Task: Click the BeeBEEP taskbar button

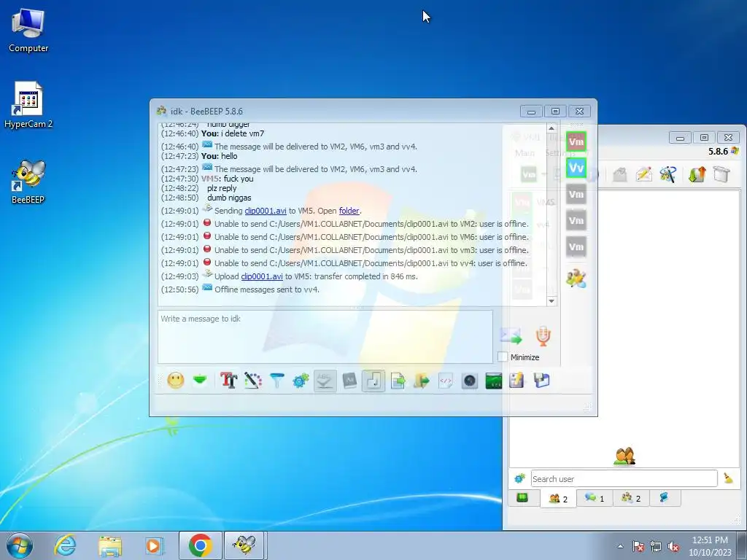Action: 244,545
